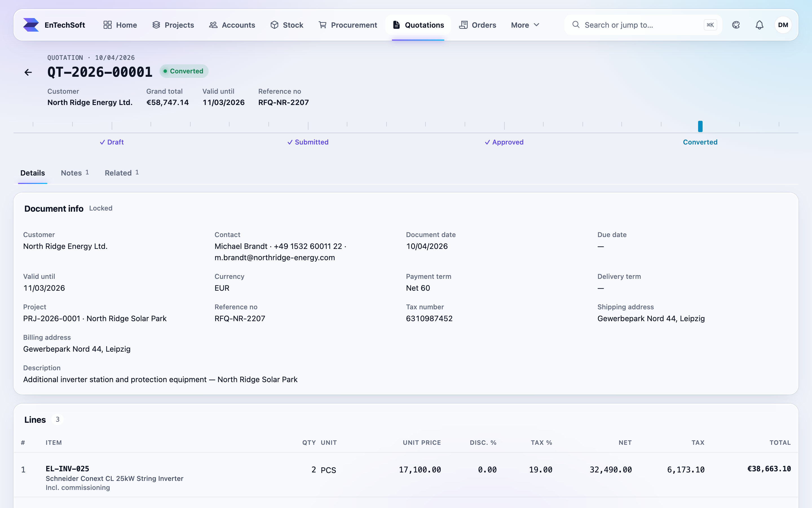Click the Submitted stage step
Viewport: 812px width, 508px height.
308,142
